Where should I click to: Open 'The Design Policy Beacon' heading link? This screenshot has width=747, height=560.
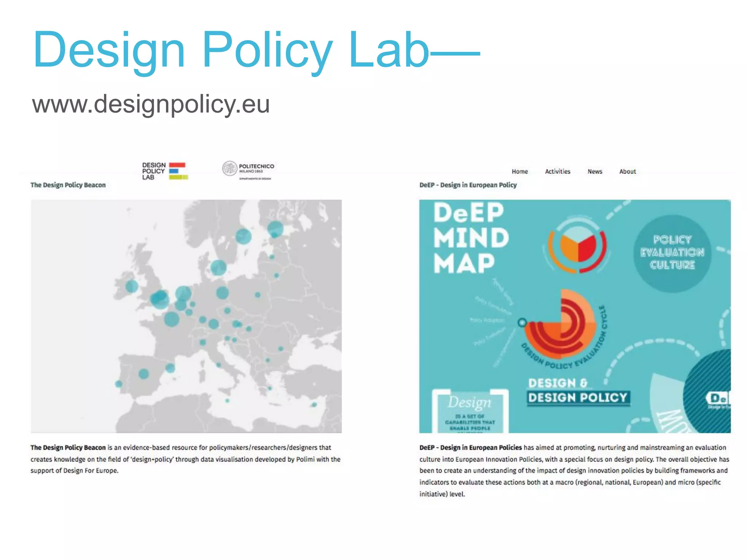coord(68,185)
